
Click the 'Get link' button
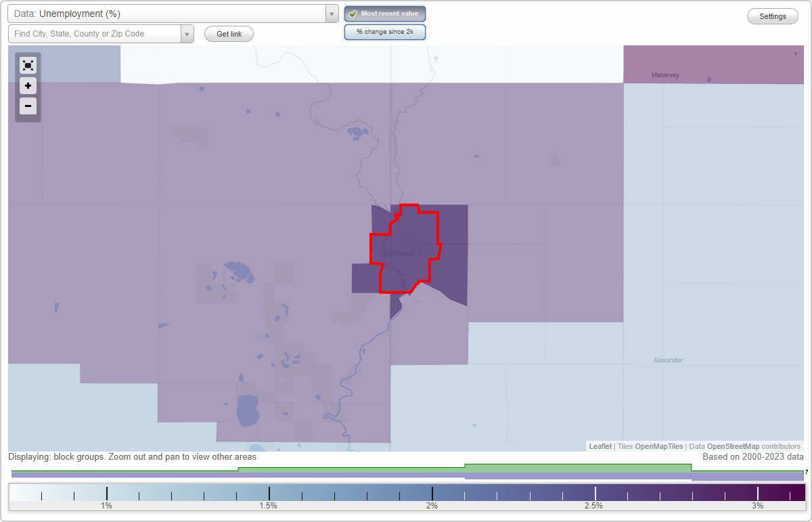click(228, 33)
